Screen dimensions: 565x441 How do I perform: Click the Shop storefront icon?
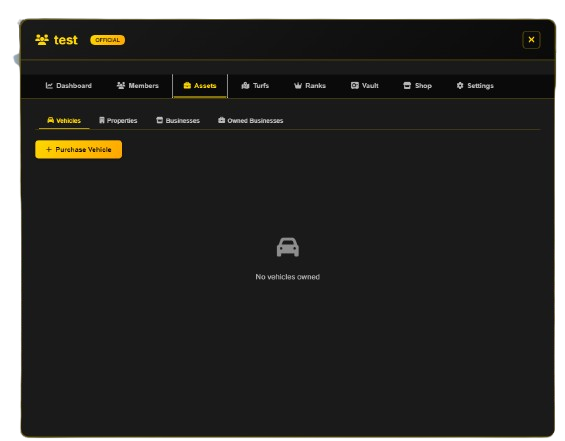coord(407,85)
